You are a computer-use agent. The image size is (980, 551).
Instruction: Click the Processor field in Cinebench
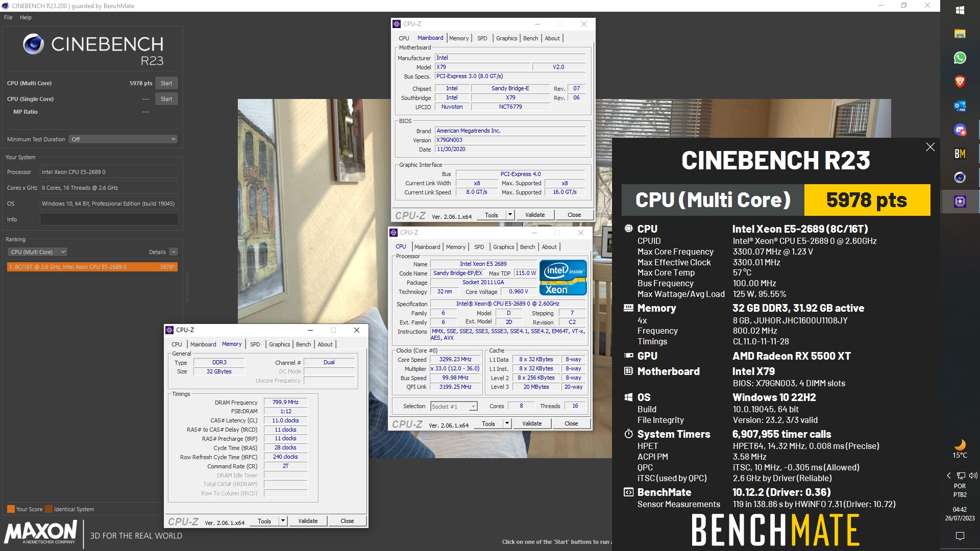tap(109, 172)
